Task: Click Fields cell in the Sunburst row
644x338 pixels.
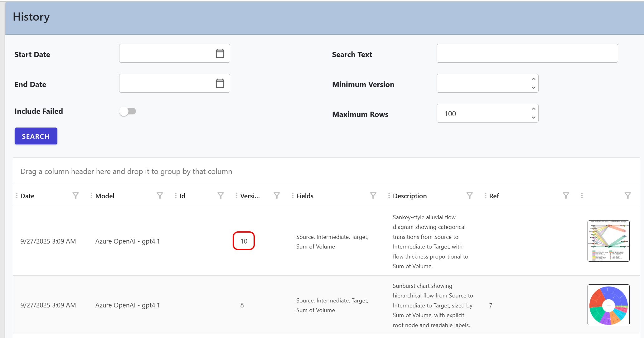Action: [x=332, y=305]
